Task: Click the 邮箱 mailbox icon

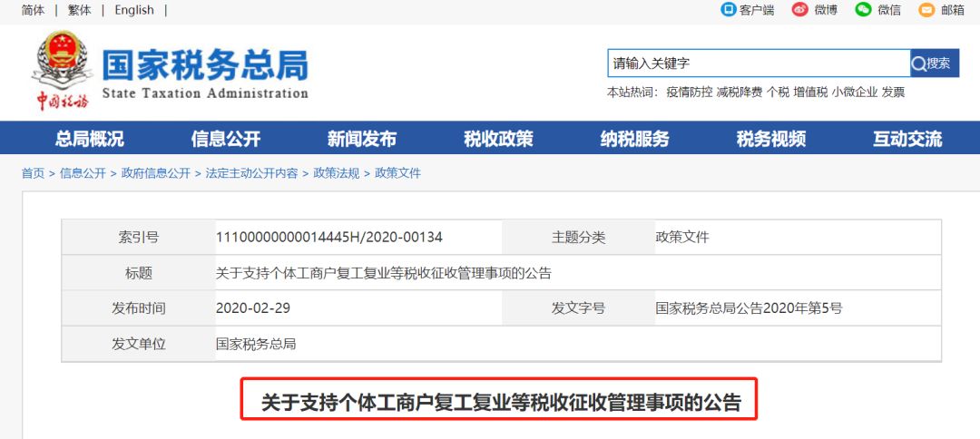Action: coord(926,10)
